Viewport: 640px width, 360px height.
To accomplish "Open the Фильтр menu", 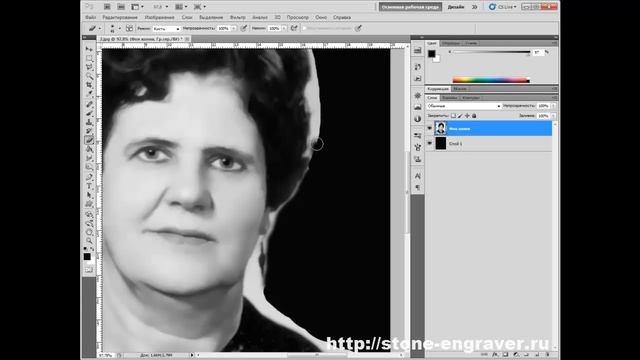I will (238, 18).
